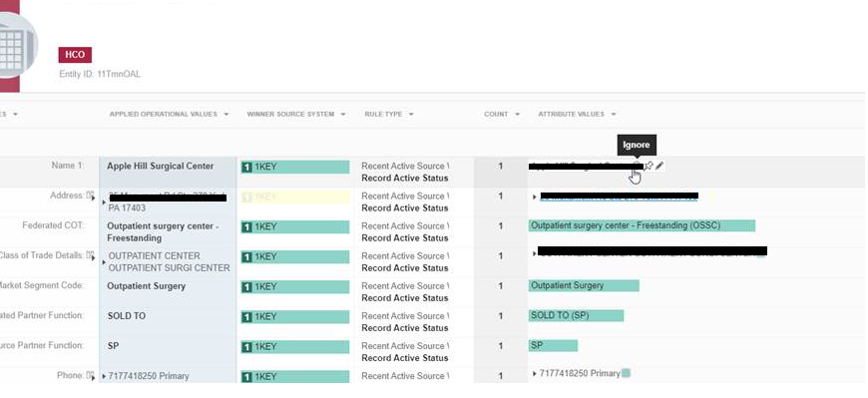The height and width of the screenshot is (398, 868).
Task: Click the Market Segment Code attribute label
Action: (x=41, y=285)
